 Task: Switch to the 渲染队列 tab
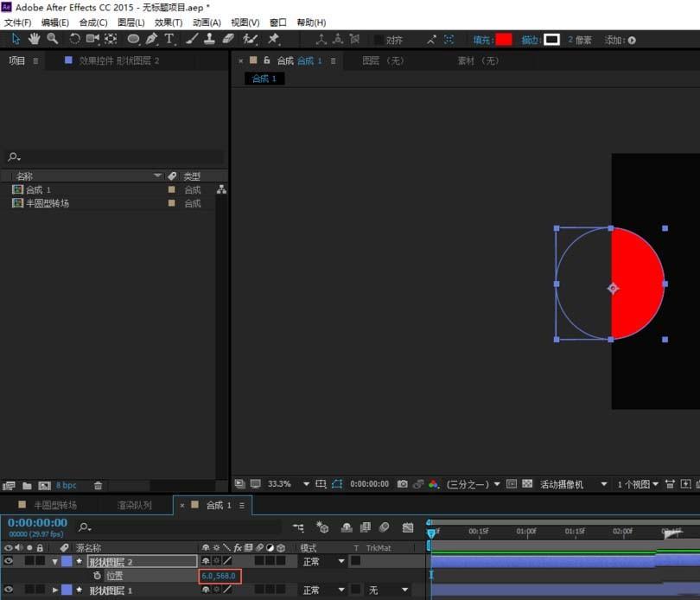point(134,505)
